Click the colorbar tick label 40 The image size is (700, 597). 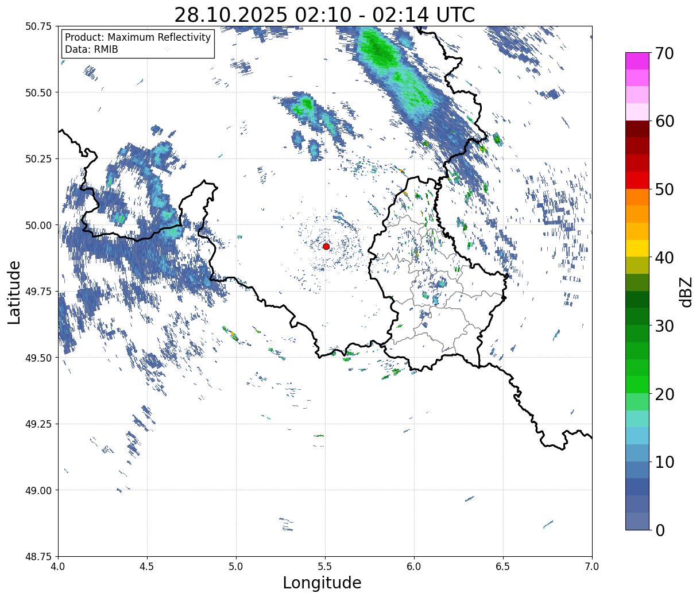point(664,258)
